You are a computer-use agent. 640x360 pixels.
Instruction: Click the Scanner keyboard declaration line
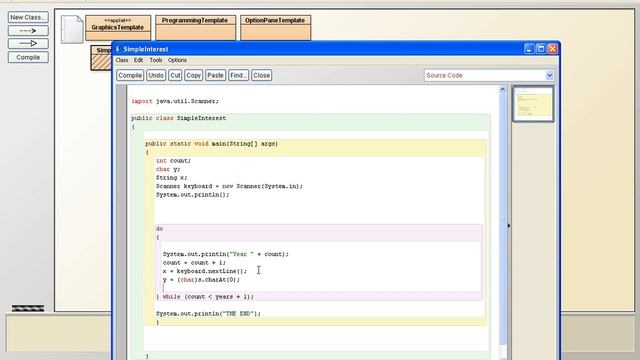coord(229,186)
